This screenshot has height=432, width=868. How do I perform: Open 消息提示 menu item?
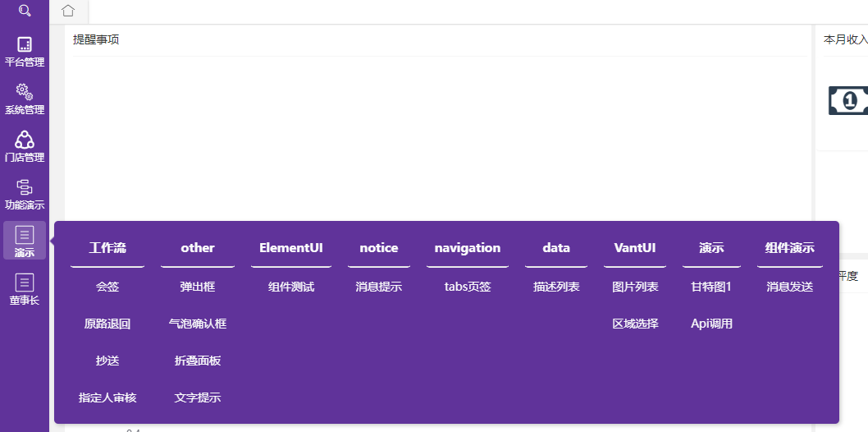tap(379, 287)
